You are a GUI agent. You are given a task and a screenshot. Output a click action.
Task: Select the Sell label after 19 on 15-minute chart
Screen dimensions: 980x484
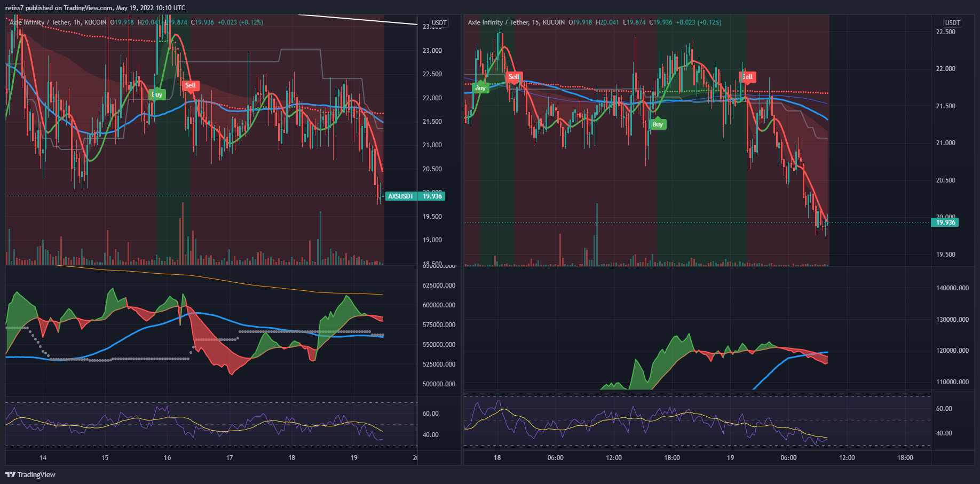[747, 77]
